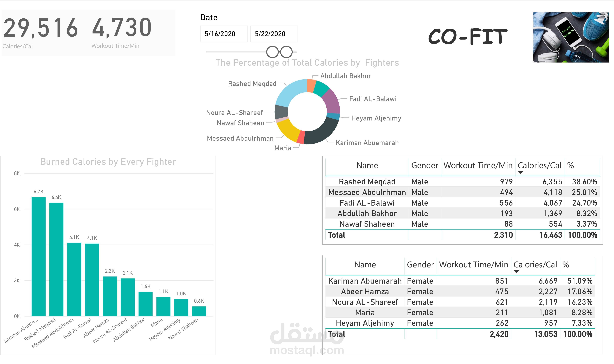
Task: Click the start date field 5/16/2020
Action: click(x=223, y=34)
